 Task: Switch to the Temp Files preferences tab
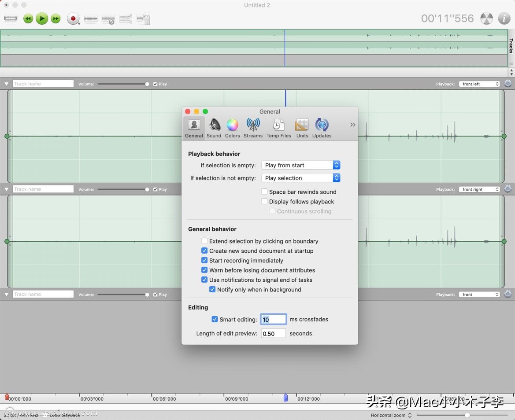tap(278, 128)
